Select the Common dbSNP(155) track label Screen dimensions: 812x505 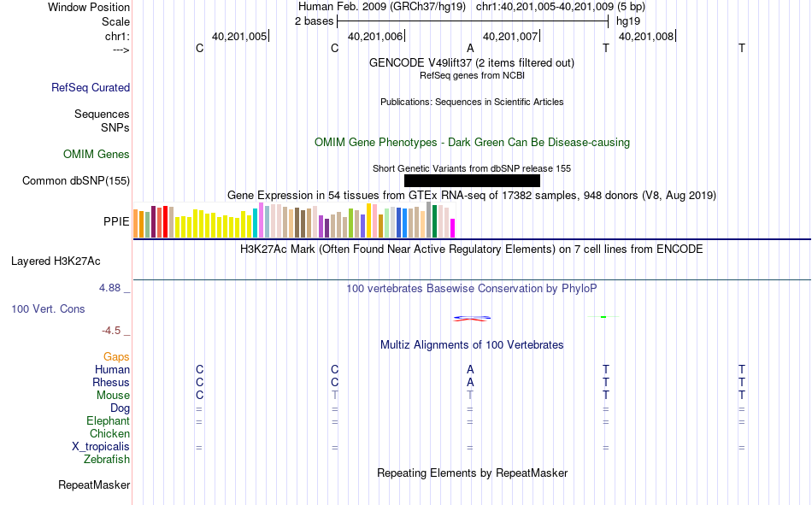tap(76, 181)
